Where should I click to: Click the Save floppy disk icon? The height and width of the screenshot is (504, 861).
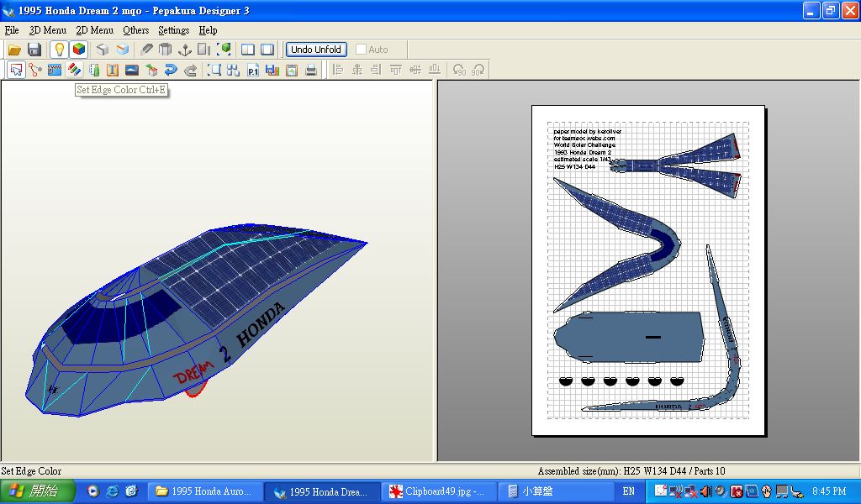(x=34, y=50)
